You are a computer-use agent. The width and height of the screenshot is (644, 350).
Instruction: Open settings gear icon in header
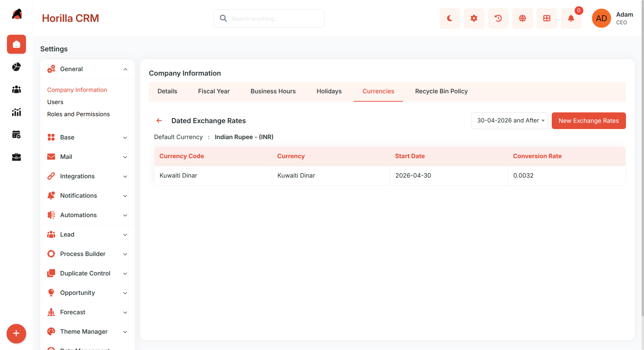pyautogui.click(x=474, y=18)
